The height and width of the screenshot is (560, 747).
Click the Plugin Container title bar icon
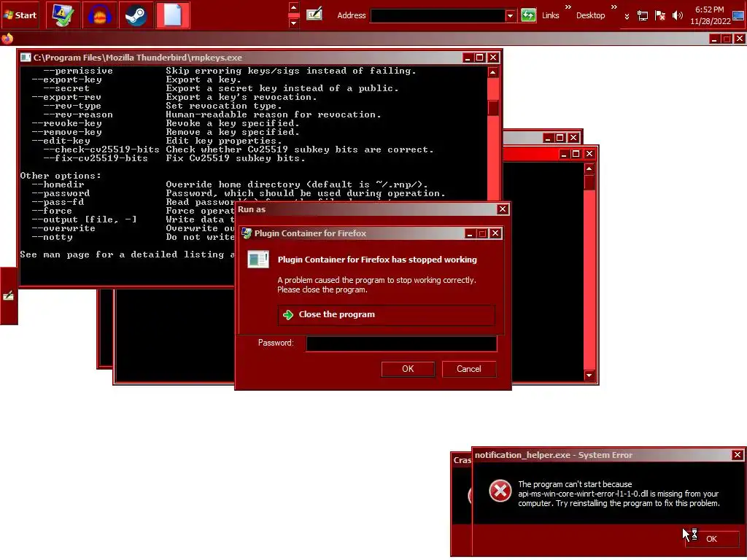coord(247,233)
